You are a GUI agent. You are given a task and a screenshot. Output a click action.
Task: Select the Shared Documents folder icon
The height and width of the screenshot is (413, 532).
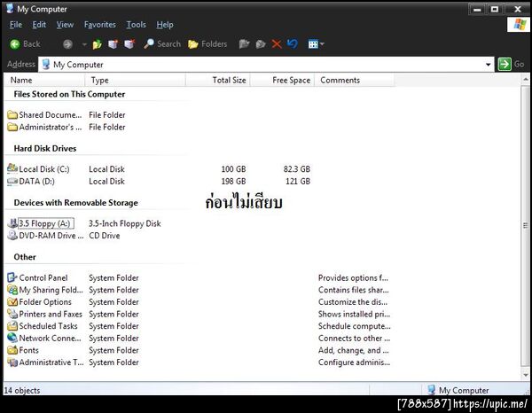tap(12, 115)
